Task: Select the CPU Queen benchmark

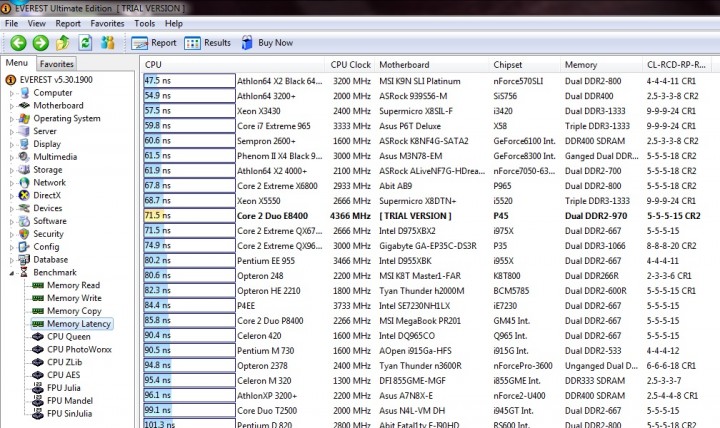Action: pyautogui.click(x=68, y=337)
